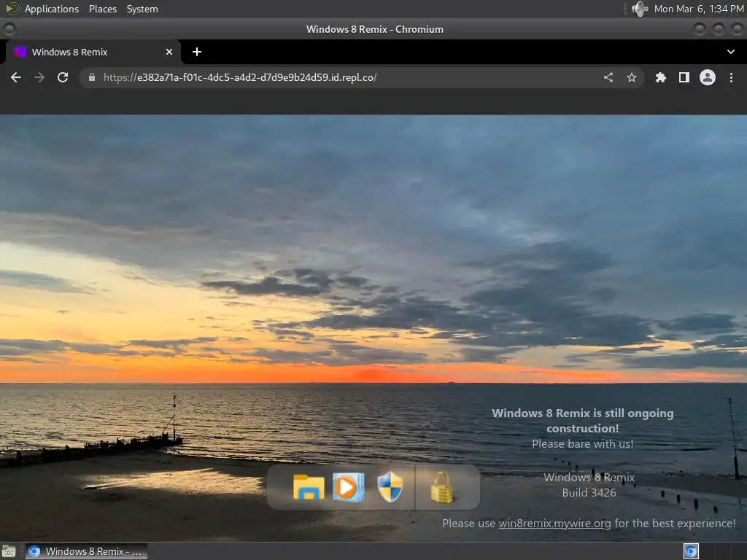The width and height of the screenshot is (747, 560).
Task: Follow the win8remix.mywire.org link
Action: pyautogui.click(x=554, y=524)
